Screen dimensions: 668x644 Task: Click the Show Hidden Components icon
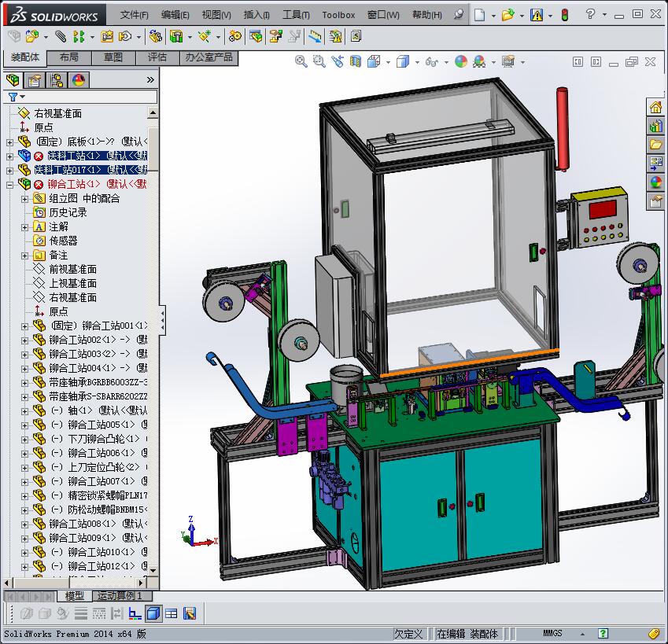tap(156, 37)
